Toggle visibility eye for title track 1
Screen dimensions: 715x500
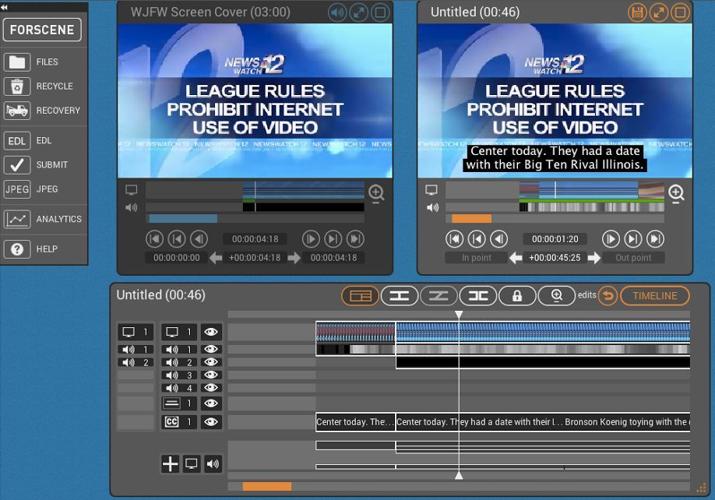(x=211, y=403)
